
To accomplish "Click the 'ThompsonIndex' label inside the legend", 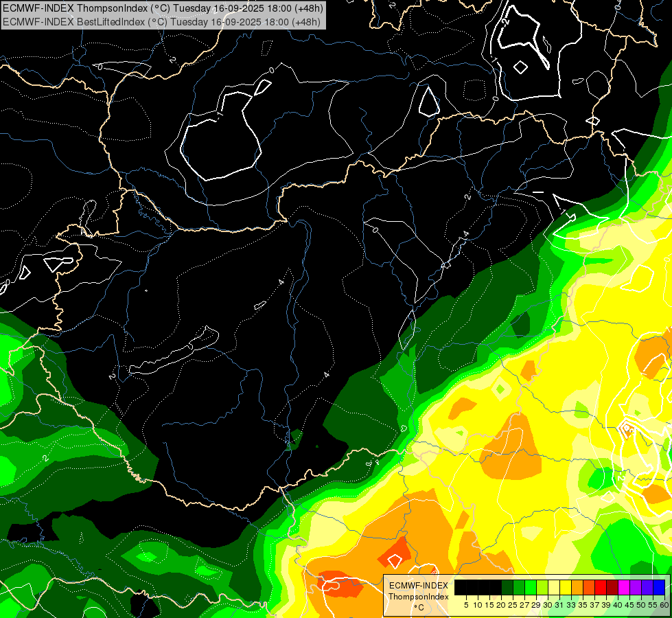I will click(x=419, y=597).
